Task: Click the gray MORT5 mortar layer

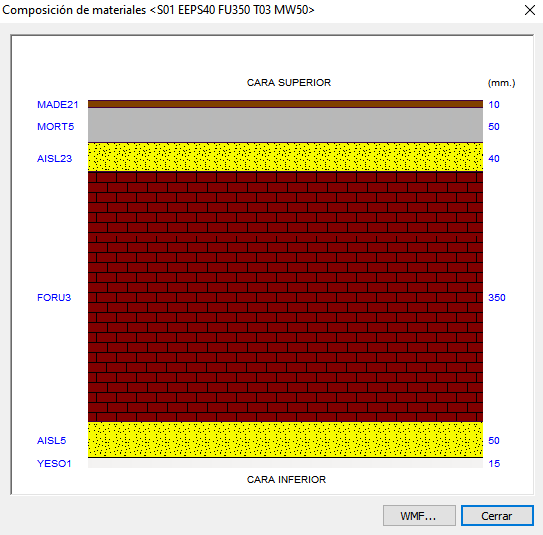Action: (x=285, y=125)
